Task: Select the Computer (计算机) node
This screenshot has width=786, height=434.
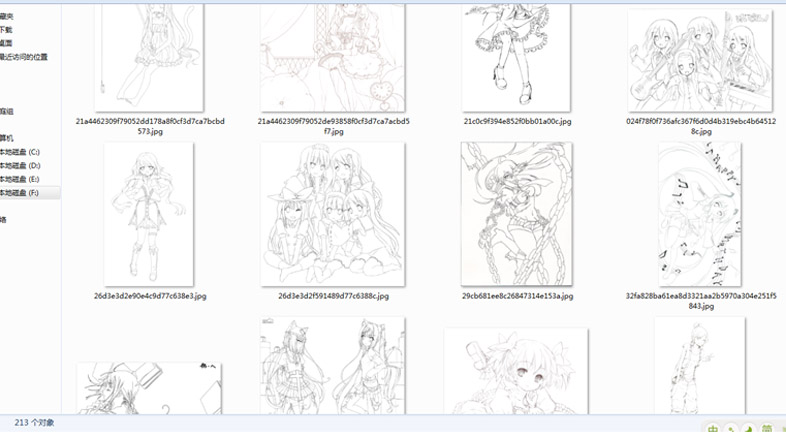Action: click(7, 138)
